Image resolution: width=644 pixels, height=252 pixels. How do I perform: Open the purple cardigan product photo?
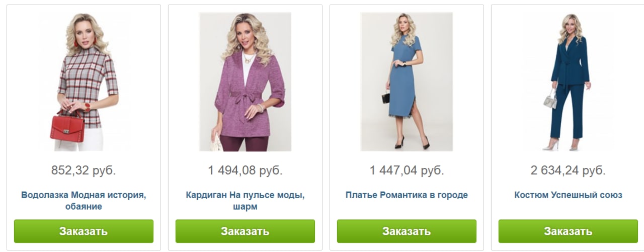245,82
